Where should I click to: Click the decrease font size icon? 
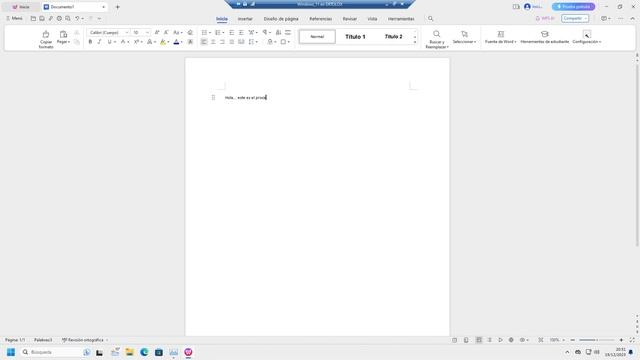pyautogui.click(x=166, y=33)
